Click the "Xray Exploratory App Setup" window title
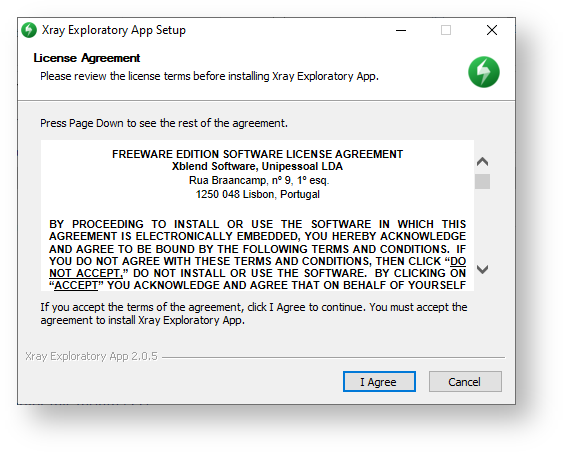 114,30
